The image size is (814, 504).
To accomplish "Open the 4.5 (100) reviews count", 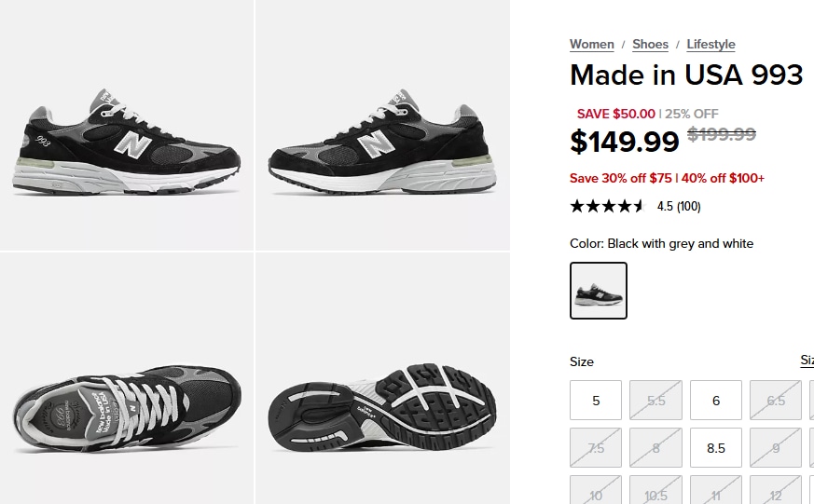I will pos(679,207).
